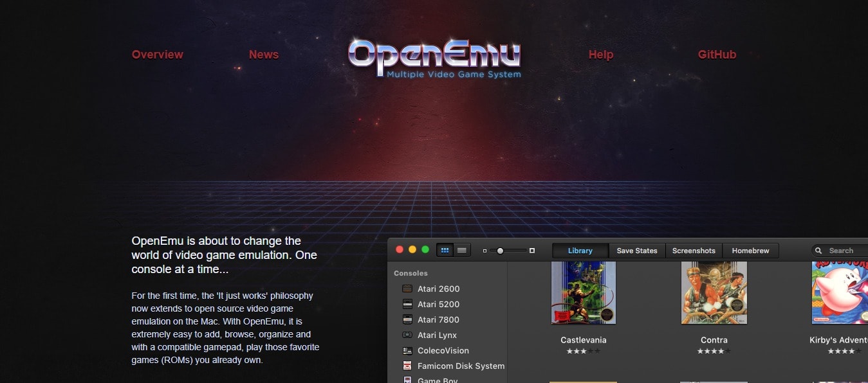The height and width of the screenshot is (383, 868).
Task: Open the Screenshots tab
Action: point(694,251)
